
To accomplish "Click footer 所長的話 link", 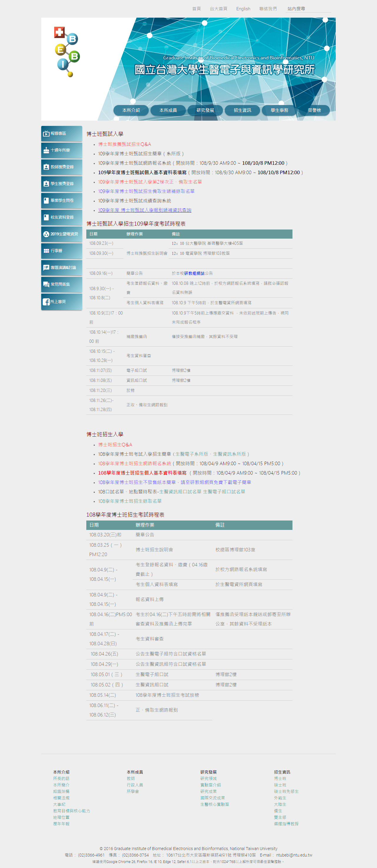I will (x=61, y=779).
